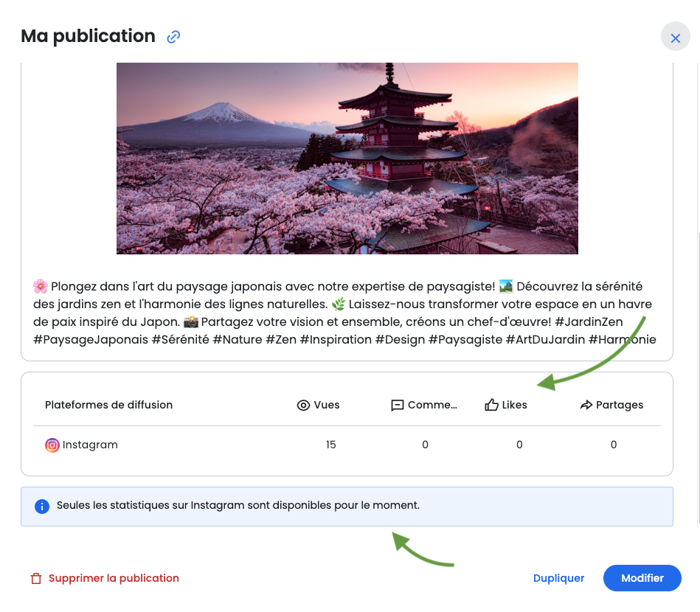Image resolution: width=700 pixels, height=612 pixels.
Task: Select the Plateformes de diffusion header
Action: coord(108,405)
